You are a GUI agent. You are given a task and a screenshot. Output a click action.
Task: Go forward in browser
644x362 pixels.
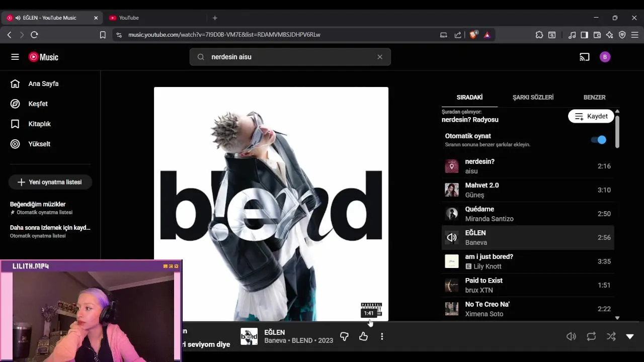point(21,35)
